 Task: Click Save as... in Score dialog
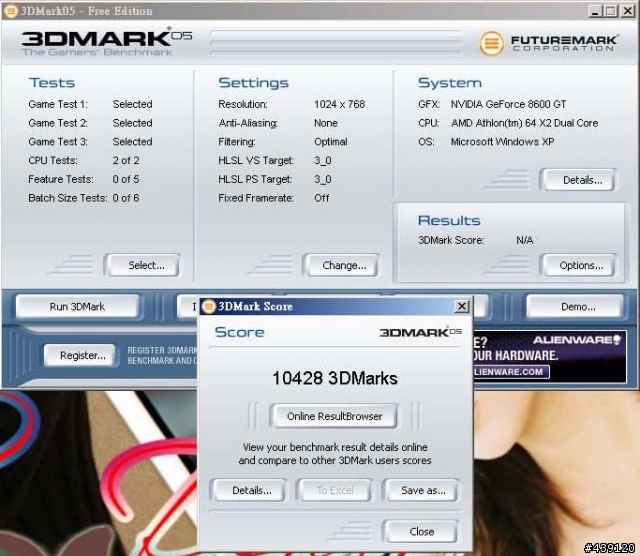(421, 490)
